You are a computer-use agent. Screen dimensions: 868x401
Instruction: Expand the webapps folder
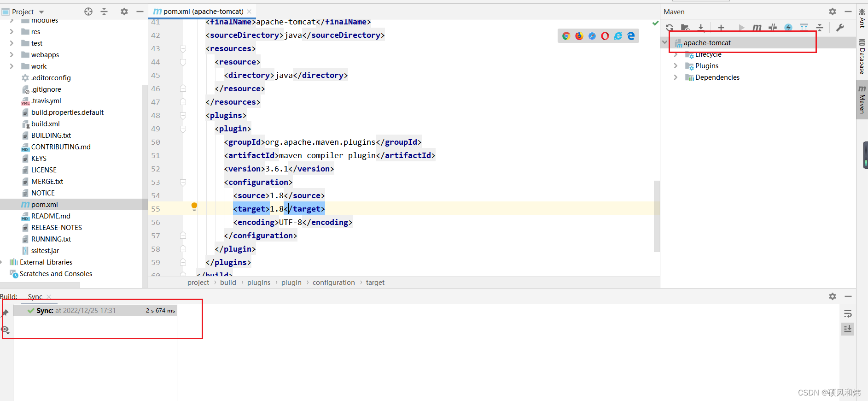(x=12, y=55)
